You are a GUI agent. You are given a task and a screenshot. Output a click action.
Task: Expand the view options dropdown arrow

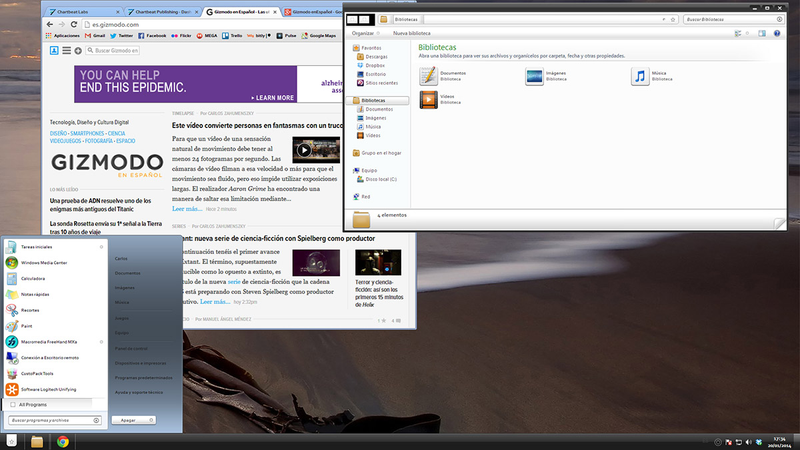(747, 33)
